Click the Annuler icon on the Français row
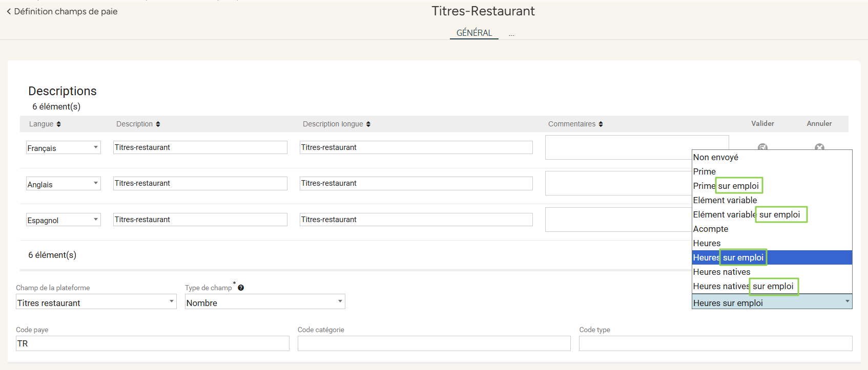This screenshot has height=370, width=868. pyautogui.click(x=819, y=147)
